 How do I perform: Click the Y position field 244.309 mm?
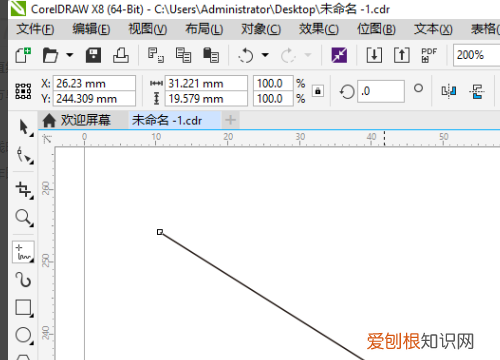tap(94, 99)
